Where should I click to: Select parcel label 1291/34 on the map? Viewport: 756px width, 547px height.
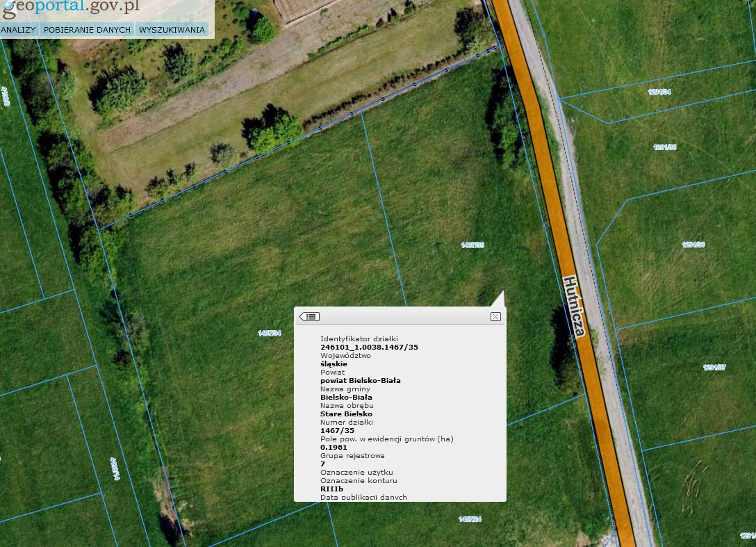(659, 92)
